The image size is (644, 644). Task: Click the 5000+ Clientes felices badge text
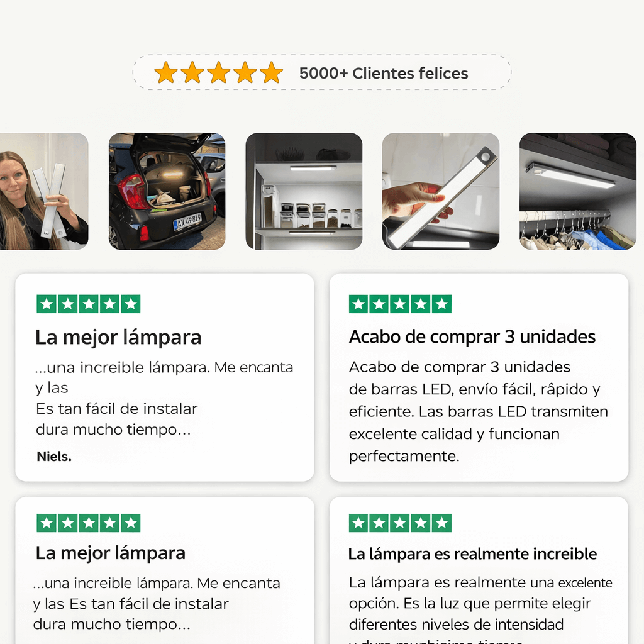click(384, 73)
